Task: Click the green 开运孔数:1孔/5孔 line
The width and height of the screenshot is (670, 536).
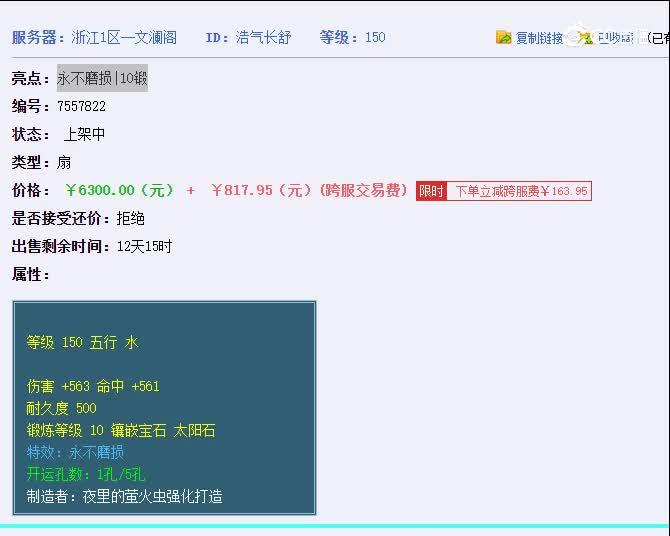Action: [86, 474]
